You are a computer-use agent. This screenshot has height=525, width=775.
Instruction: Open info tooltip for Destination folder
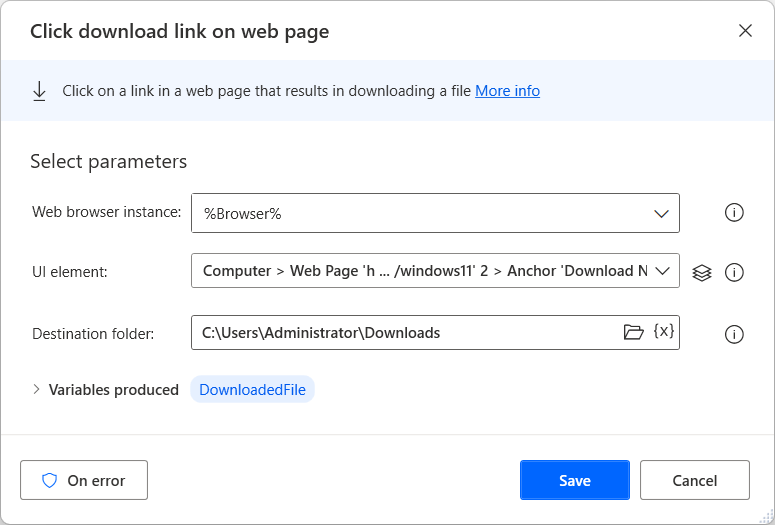coord(734,334)
